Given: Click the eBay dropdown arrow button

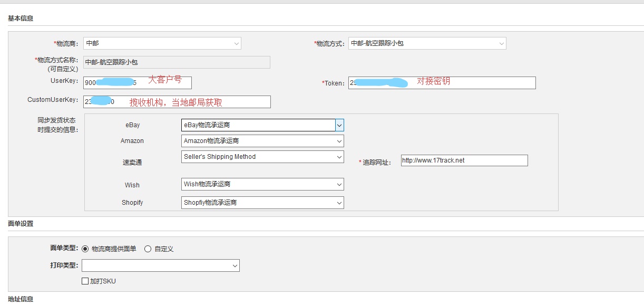Looking at the screenshot, I should click(x=339, y=125).
